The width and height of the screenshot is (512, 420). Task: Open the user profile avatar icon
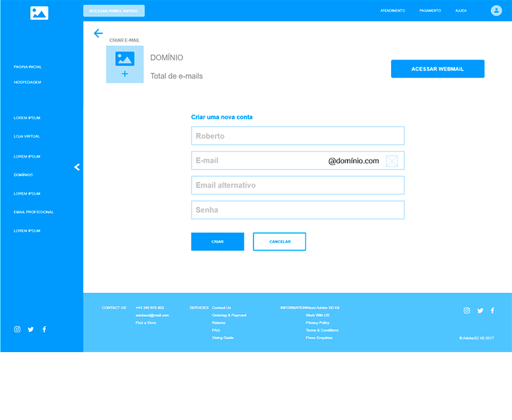pos(496,10)
